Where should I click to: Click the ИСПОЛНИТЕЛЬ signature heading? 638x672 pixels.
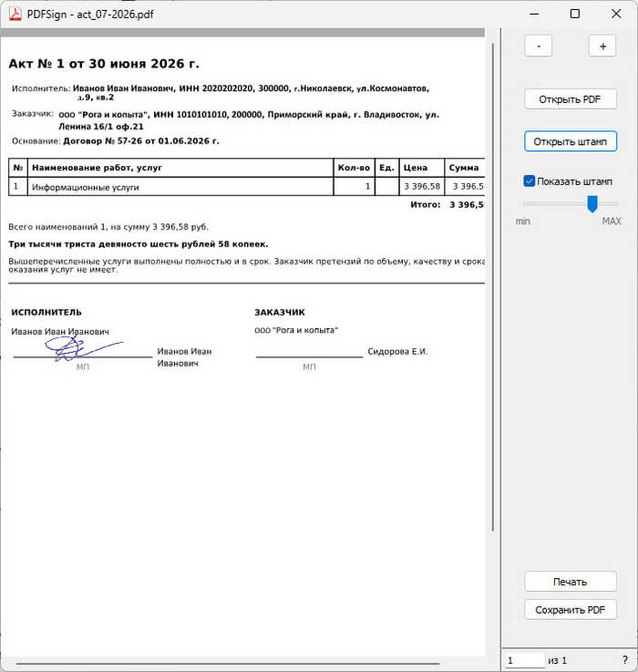pos(46,313)
